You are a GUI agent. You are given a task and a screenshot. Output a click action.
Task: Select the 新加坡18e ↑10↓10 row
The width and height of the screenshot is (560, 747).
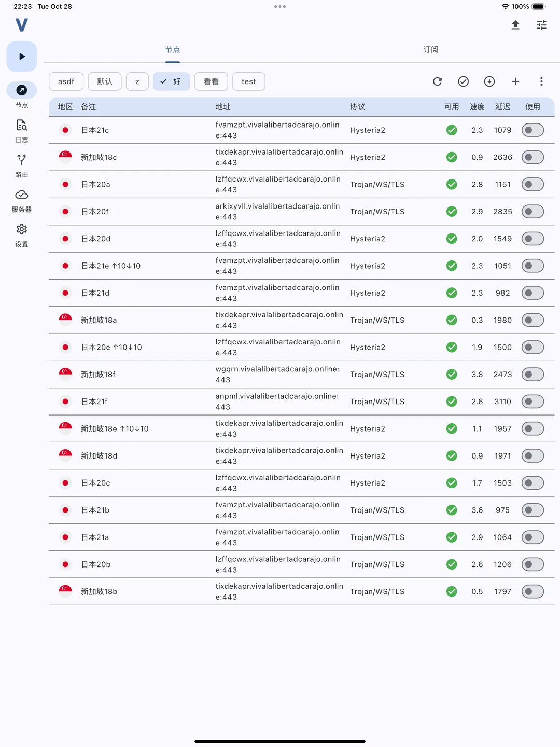coord(302,428)
